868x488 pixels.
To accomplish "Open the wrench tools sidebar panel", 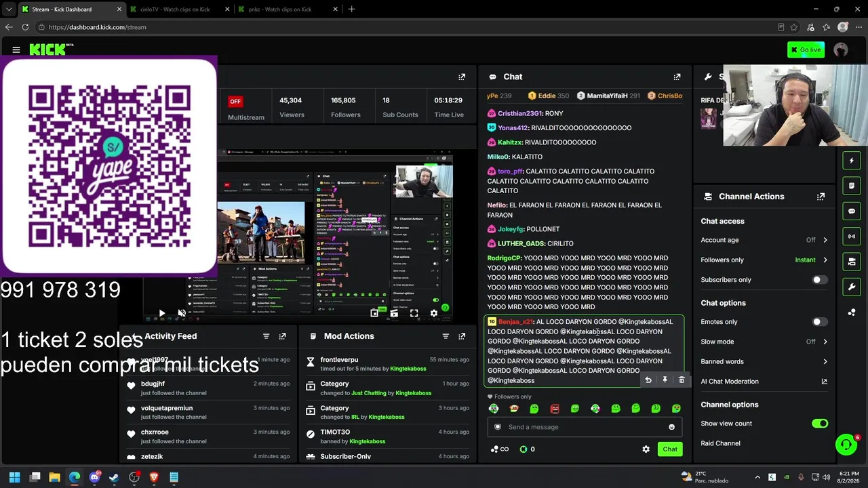I will tap(852, 287).
